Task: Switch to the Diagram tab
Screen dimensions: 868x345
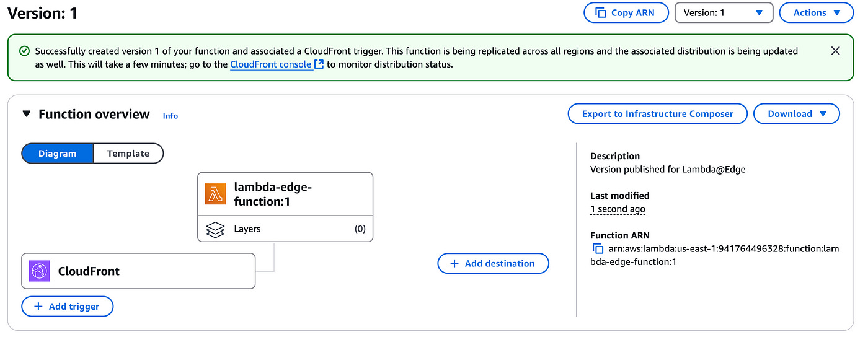Action: point(57,154)
